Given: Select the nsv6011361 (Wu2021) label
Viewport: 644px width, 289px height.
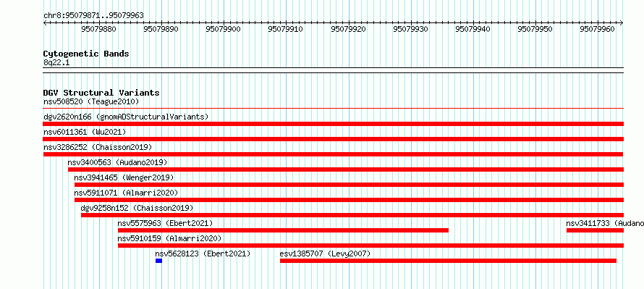Looking at the screenshot, I should pyautogui.click(x=85, y=132).
